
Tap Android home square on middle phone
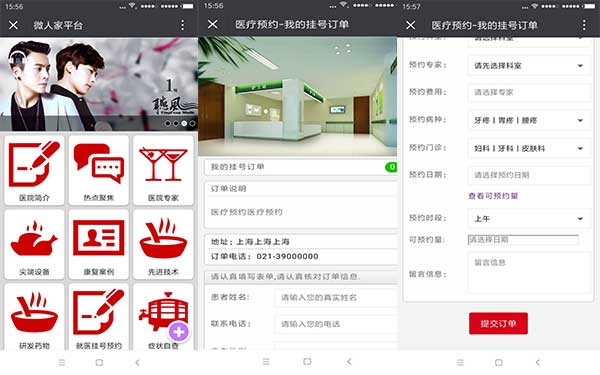point(307,361)
